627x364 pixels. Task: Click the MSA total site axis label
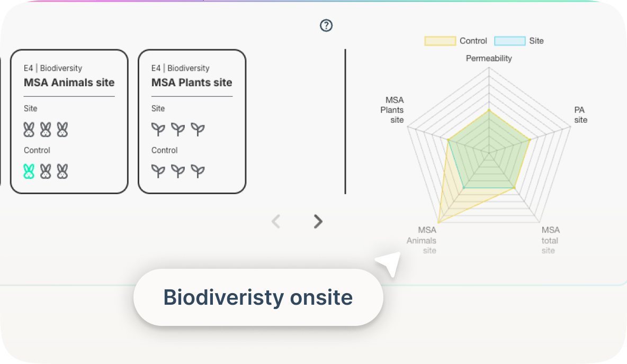tap(549, 240)
